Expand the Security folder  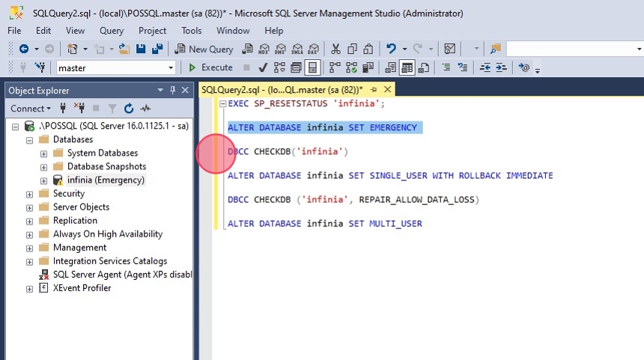(x=29, y=195)
